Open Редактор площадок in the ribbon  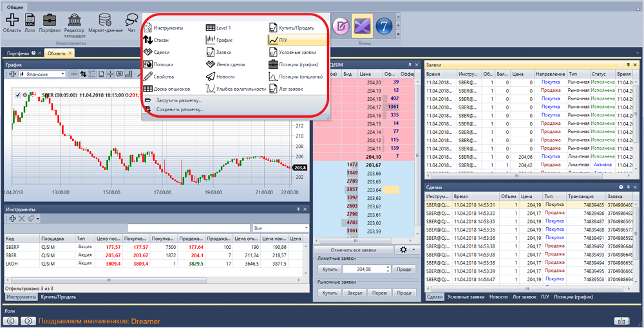[74, 26]
